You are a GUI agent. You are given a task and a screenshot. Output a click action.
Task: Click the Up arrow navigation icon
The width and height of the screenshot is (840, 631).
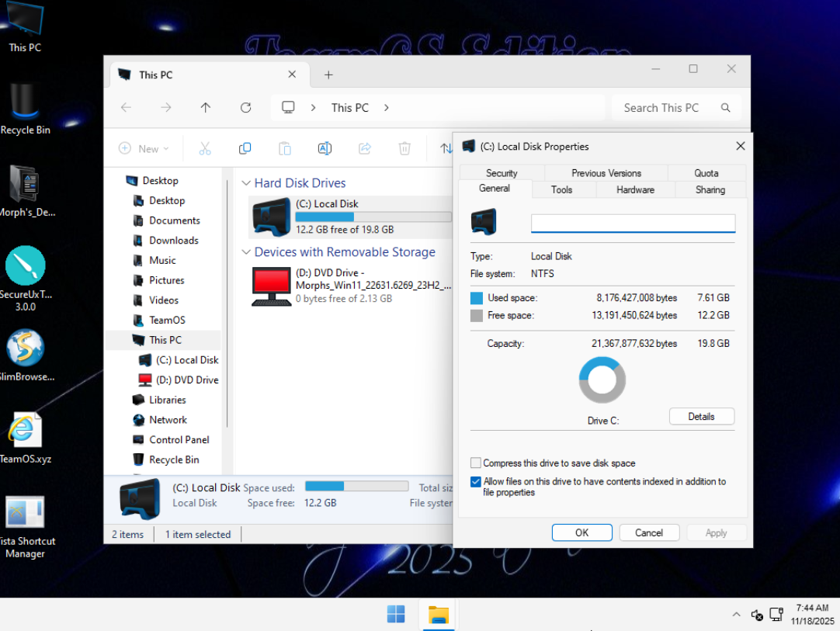[206, 108]
